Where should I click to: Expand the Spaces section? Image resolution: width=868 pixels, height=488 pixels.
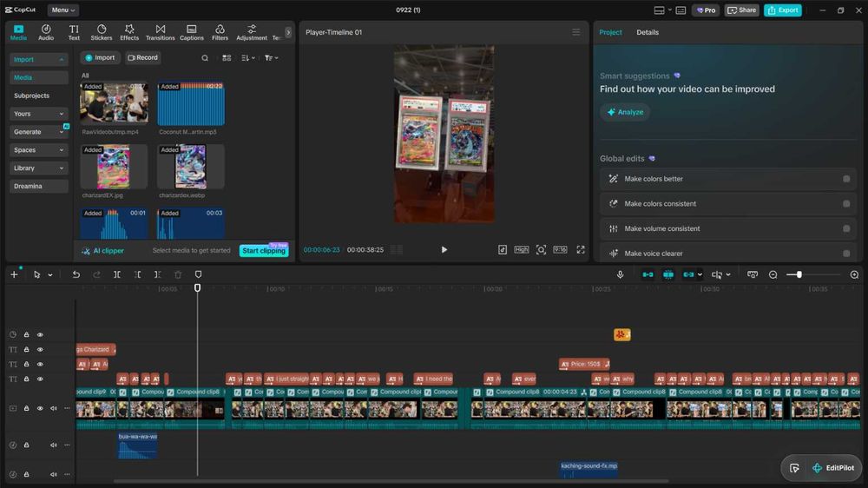[38, 150]
